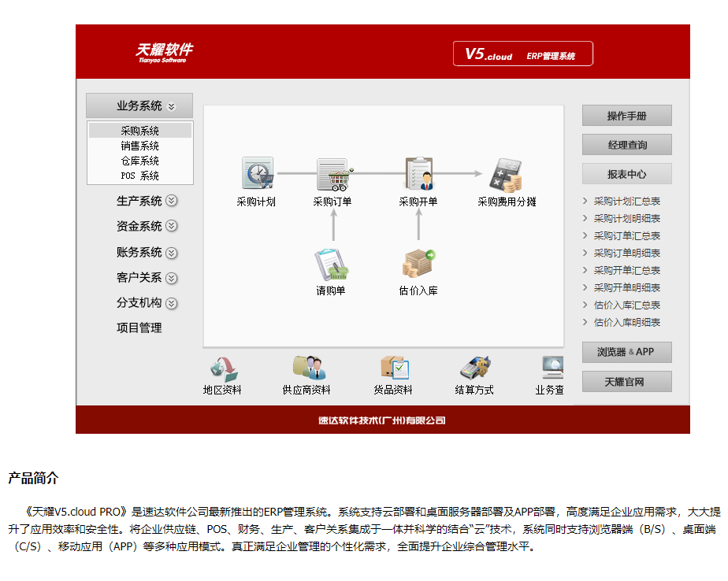Collapse the 业务系统 section header

139,105
